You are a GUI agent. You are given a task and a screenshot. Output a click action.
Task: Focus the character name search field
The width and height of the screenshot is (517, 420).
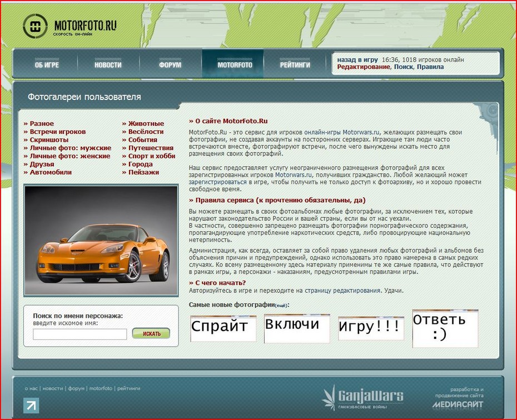pos(80,334)
